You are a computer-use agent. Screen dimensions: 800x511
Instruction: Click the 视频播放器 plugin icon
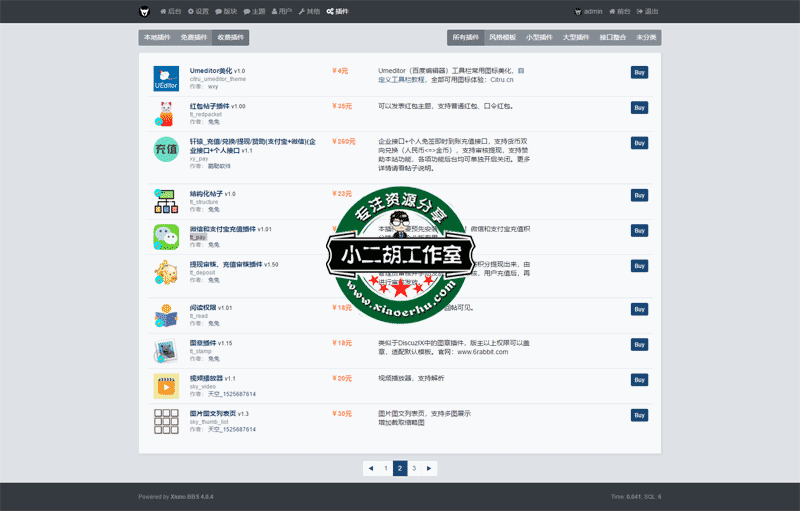(x=166, y=386)
